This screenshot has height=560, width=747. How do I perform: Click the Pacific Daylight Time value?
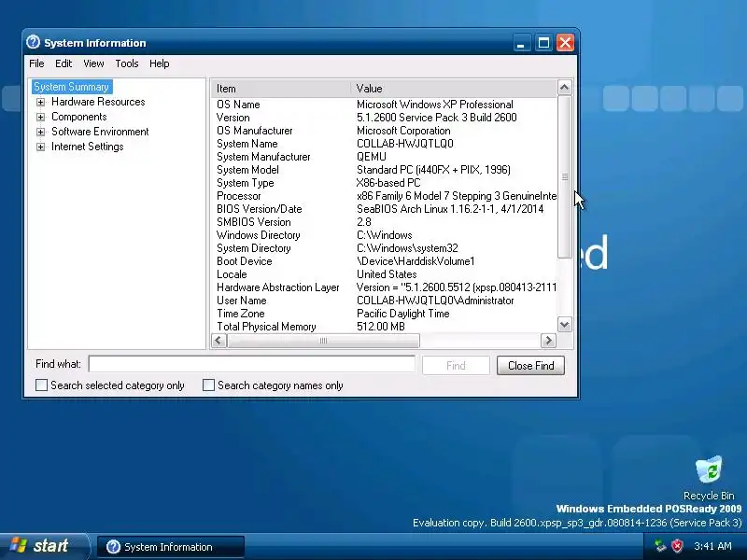[403, 315]
